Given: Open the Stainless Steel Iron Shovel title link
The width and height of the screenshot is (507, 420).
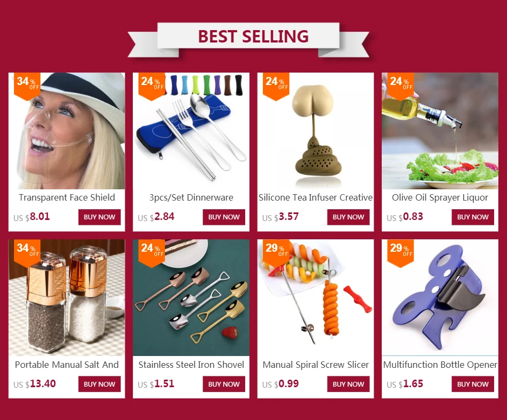Looking at the screenshot, I should coord(191,365).
